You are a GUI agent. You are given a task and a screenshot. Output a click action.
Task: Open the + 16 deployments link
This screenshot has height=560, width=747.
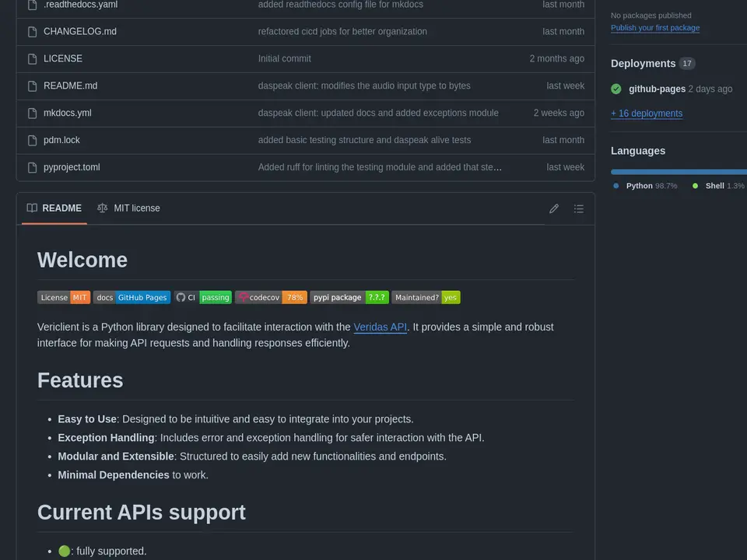(x=647, y=114)
